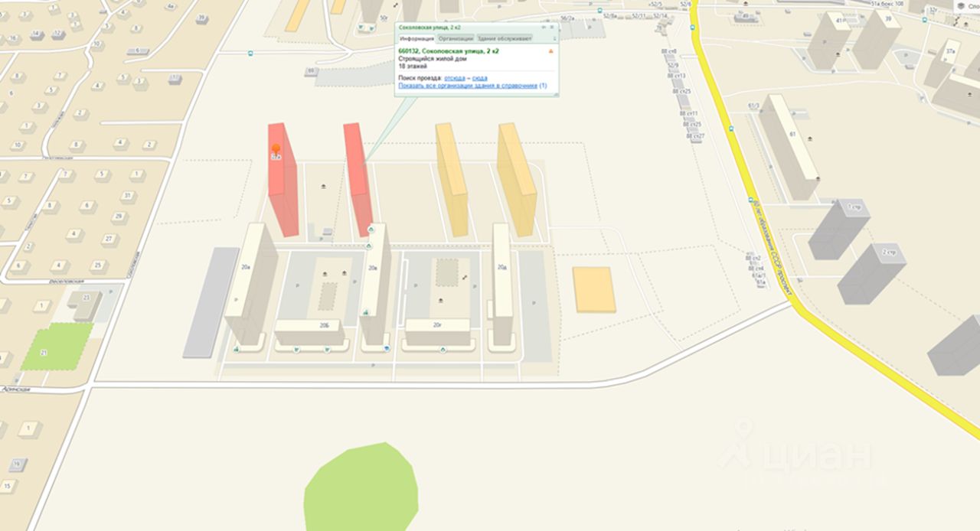Follow the 'отсюда' route link
Viewport: 980px width, 531px height.
click(x=455, y=79)
